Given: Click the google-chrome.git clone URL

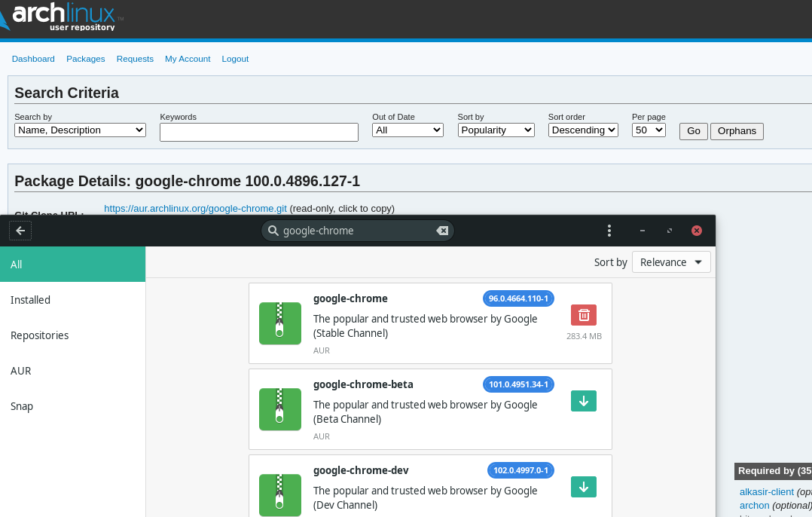Looking at the screenshot, I should [195, 208].
